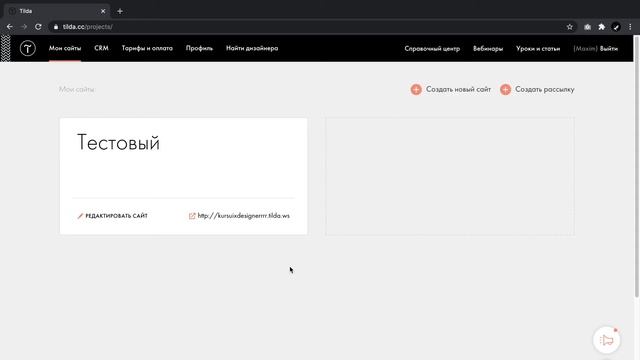Reload the page with the refresh icon
The image size is (640, 360).
click(x=38, y=27)
